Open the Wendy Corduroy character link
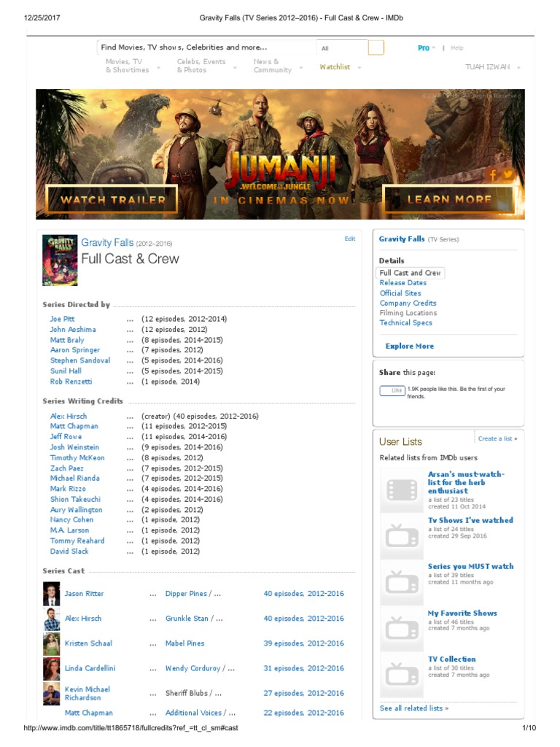Image resolution: width=560 pixels, height=747 pixels. [192, 668]
